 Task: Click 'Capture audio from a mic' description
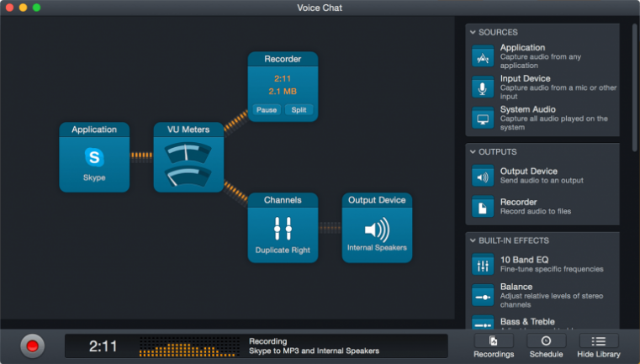coord(558,92)
